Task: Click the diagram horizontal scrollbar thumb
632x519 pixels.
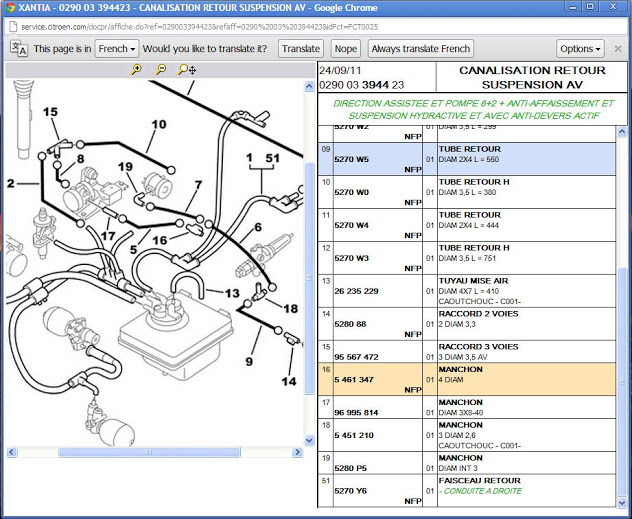Action: click(x=149, y=452)
